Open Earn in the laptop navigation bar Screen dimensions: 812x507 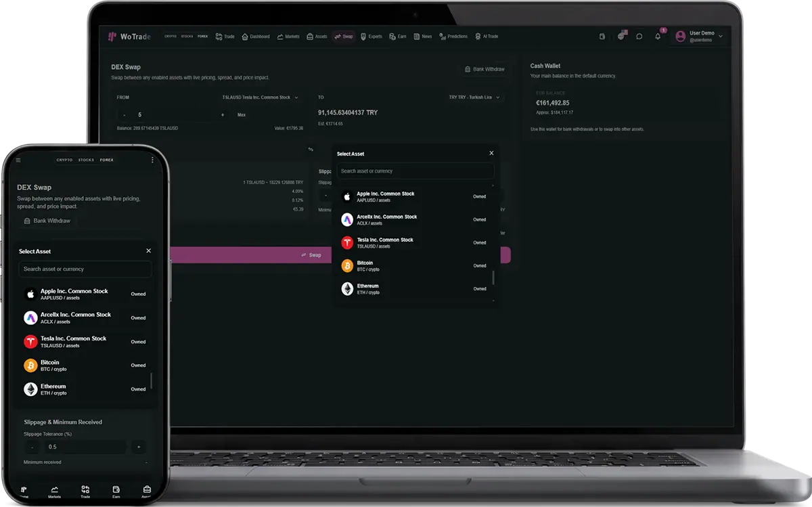[x=399, y=37]
